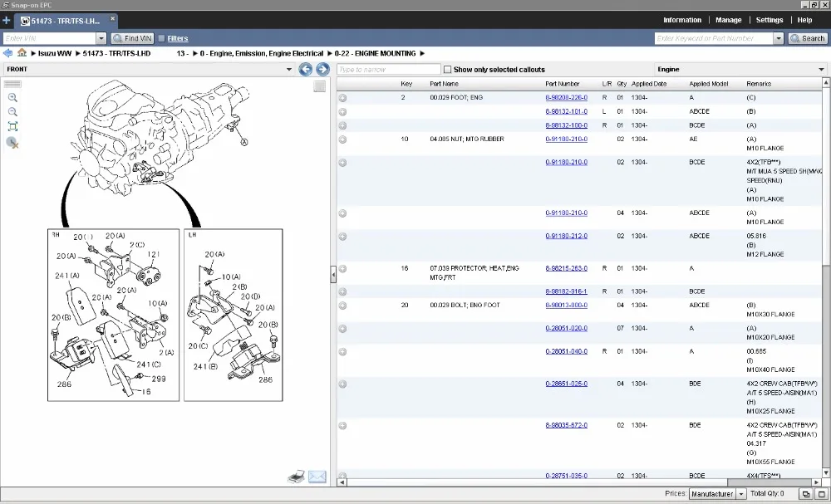Go to previous illustration with left arrow

click(x=305, y=70)
